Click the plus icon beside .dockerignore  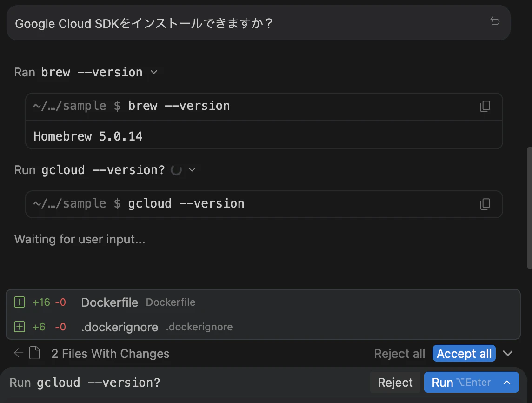(20, 327)
